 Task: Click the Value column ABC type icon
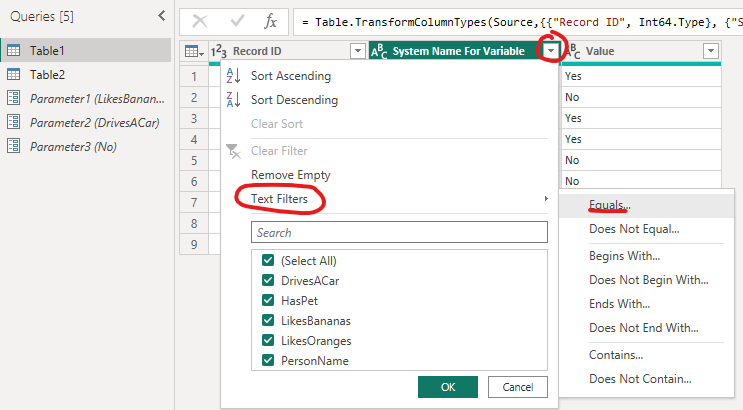pyautogui.click(x=572, y=51)
